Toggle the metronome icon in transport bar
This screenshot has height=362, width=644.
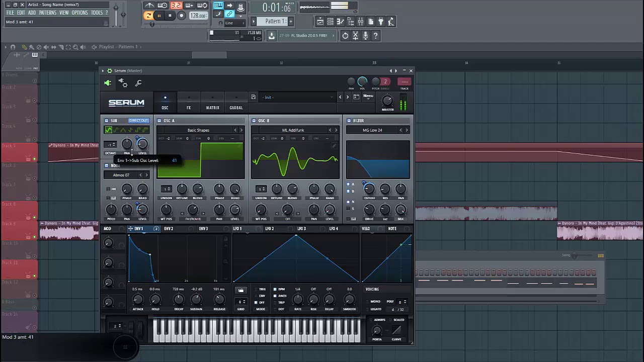click(x=149, y=6)
